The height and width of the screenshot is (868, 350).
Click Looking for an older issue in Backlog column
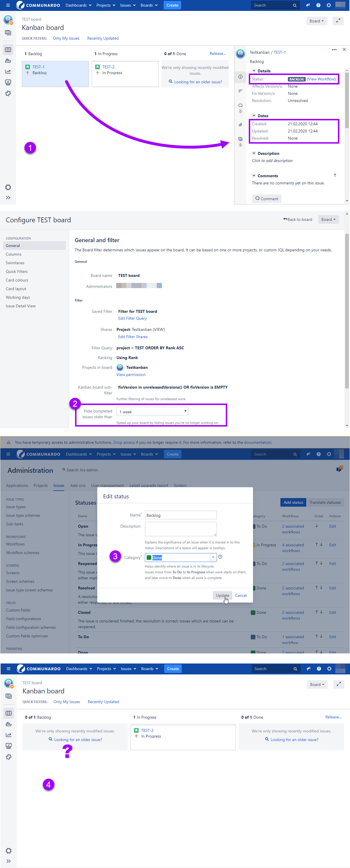pos(78,740)
